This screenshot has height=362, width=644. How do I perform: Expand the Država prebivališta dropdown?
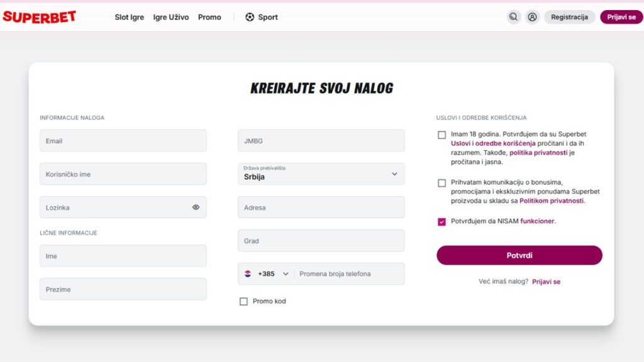click(321, 173)
